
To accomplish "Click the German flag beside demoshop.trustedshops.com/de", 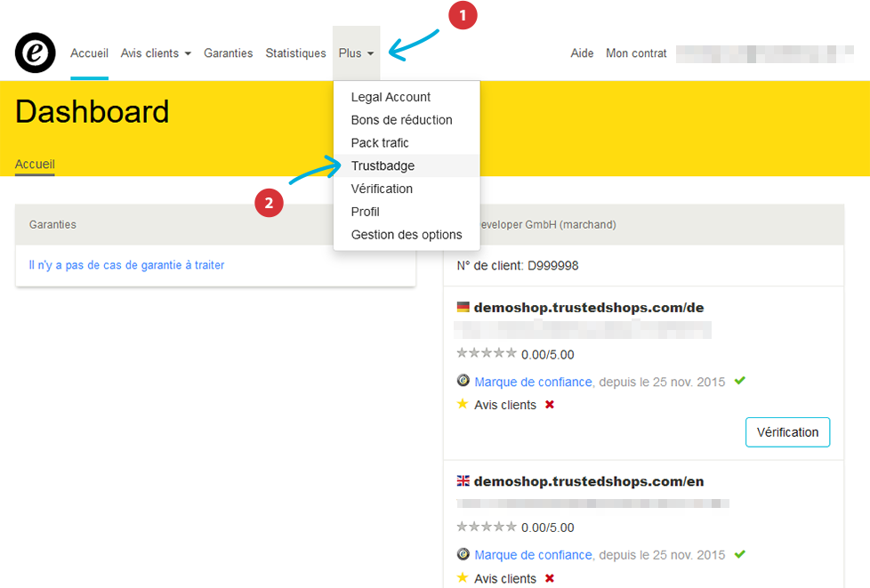I will point(463,307).
